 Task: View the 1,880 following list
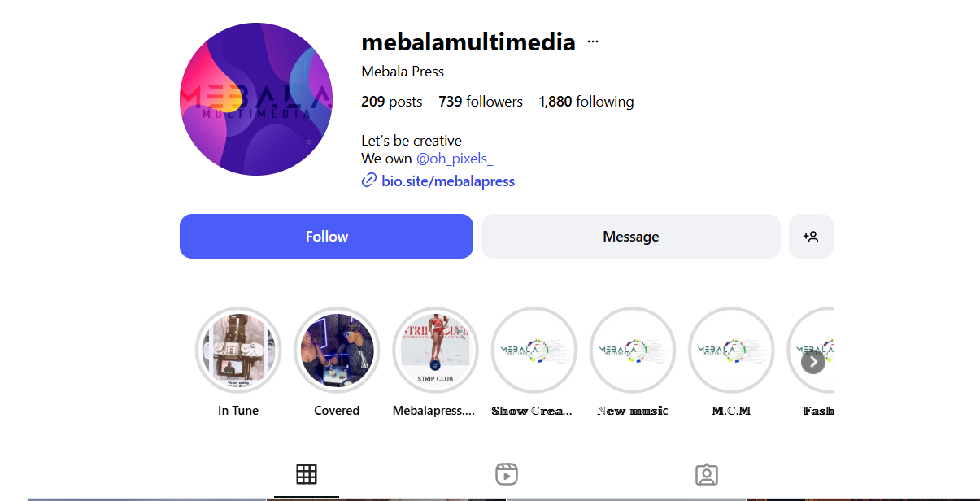tap(586, 102)
